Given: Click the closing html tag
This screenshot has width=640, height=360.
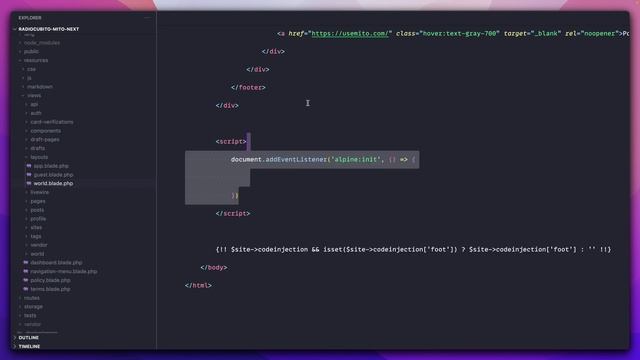Looking at the screenshot, I should point(198,285).
